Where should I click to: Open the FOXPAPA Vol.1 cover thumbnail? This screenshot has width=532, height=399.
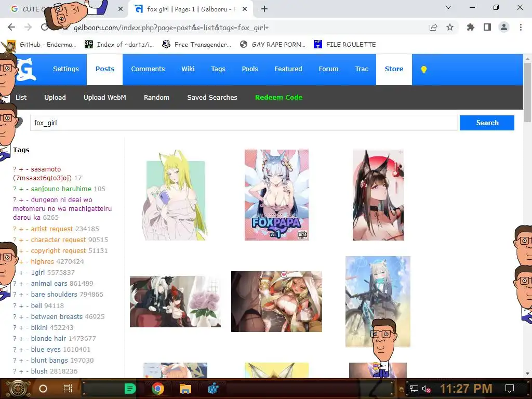click(x=276, y=195)
